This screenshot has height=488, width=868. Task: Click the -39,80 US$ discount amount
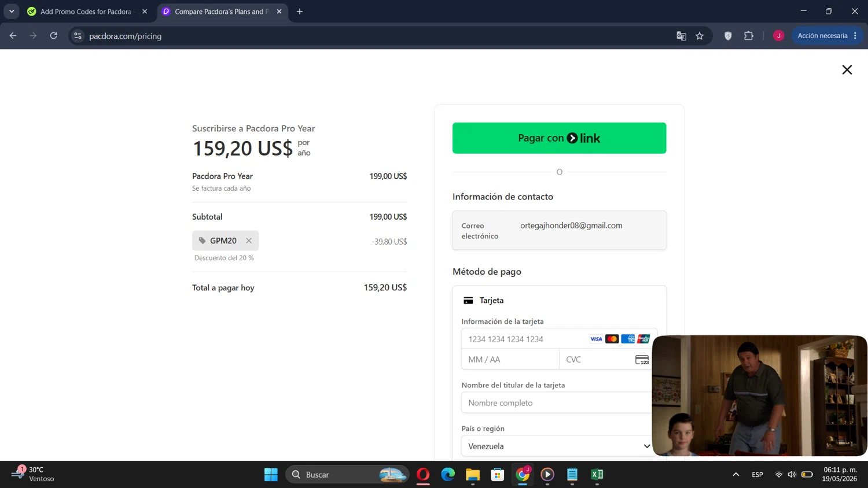(389, 242)
